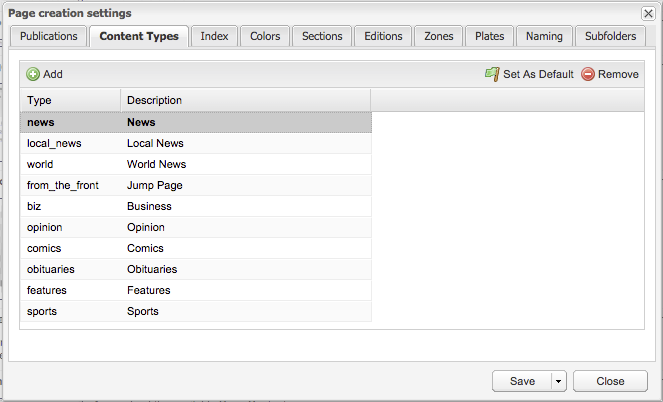
Task: Open the Sections tab
Action: (322, 36)
